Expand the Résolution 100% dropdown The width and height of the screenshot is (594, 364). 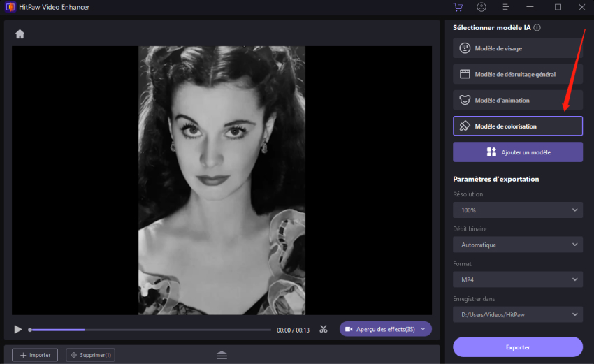(x=517, y=210)
